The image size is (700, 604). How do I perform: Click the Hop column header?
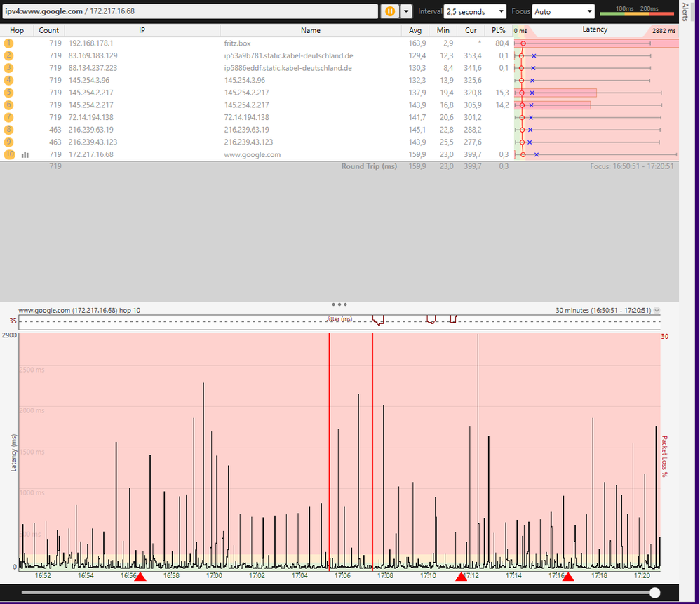(x=17, y=30)
